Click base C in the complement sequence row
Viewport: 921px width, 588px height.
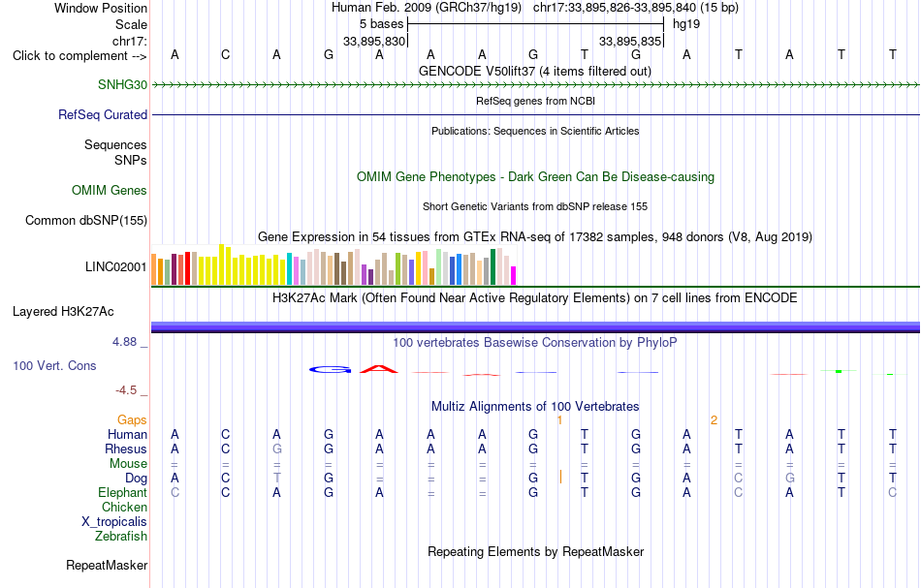click(226, 54)
